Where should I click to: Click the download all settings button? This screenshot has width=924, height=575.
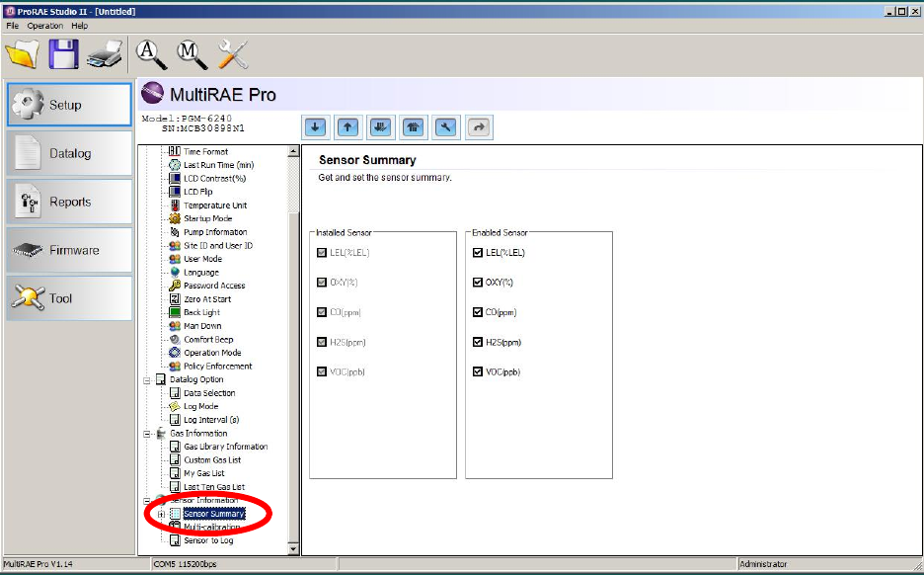(x=381, y=127)
